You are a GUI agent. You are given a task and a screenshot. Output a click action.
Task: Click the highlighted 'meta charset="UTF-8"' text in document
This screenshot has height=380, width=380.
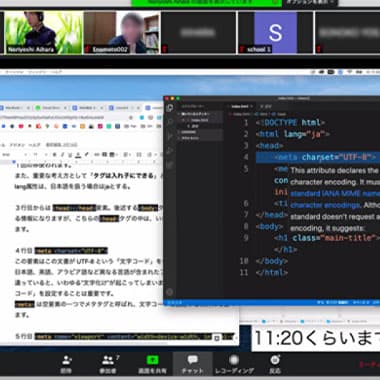71,250
